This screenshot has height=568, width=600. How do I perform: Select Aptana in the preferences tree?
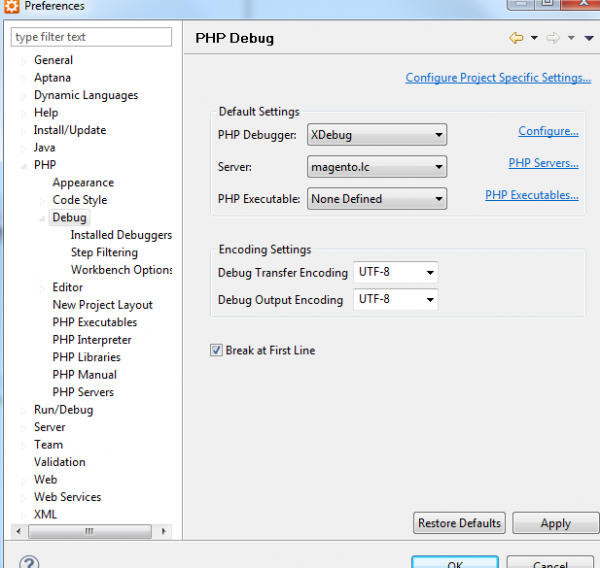[52, 78]
